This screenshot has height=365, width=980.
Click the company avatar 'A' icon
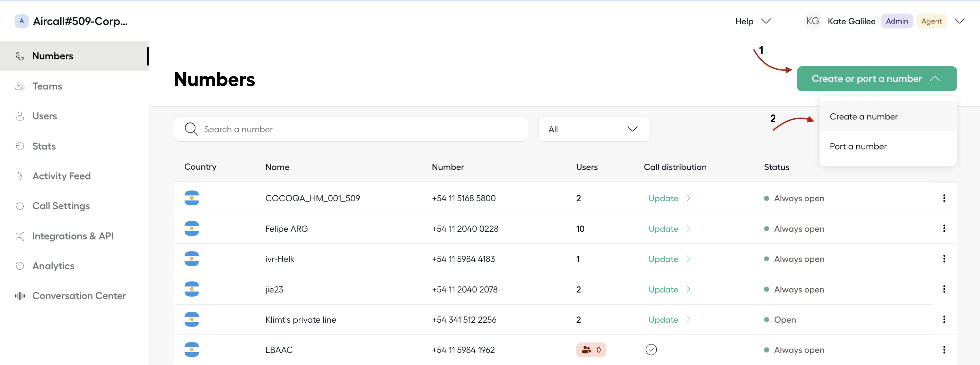pos(22,21)
